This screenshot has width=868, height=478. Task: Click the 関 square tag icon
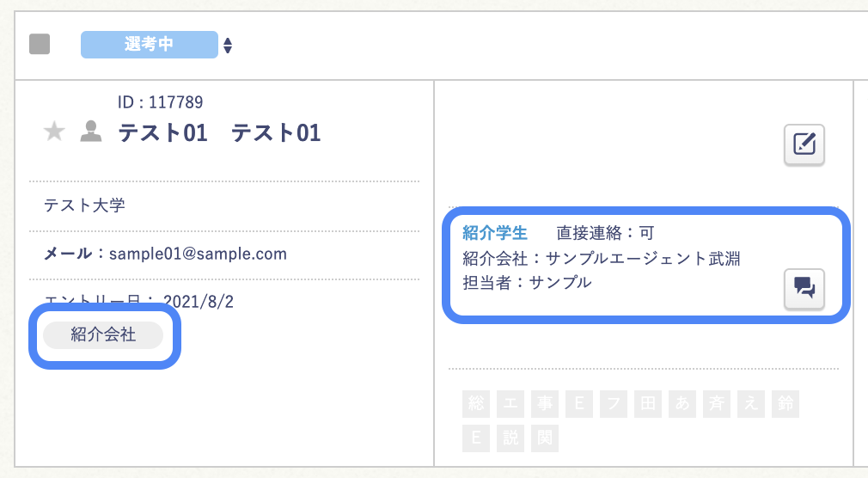tap(545, 438)
